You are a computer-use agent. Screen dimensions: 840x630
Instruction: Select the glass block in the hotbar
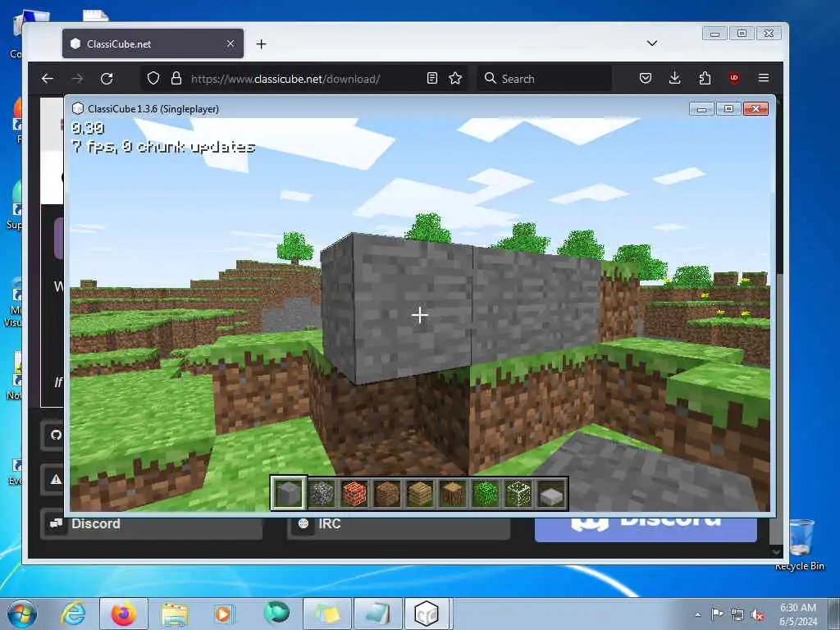click(x=518, y=493)
